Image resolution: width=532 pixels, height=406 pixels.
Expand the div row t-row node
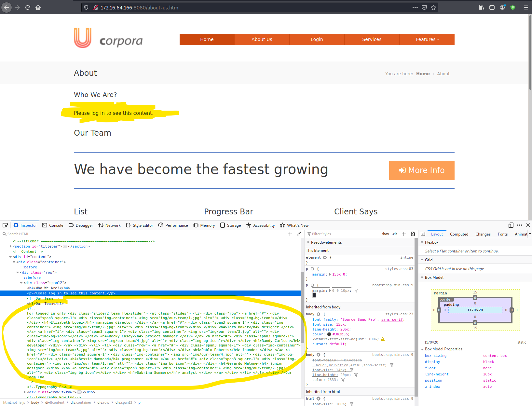coord(25,392)
